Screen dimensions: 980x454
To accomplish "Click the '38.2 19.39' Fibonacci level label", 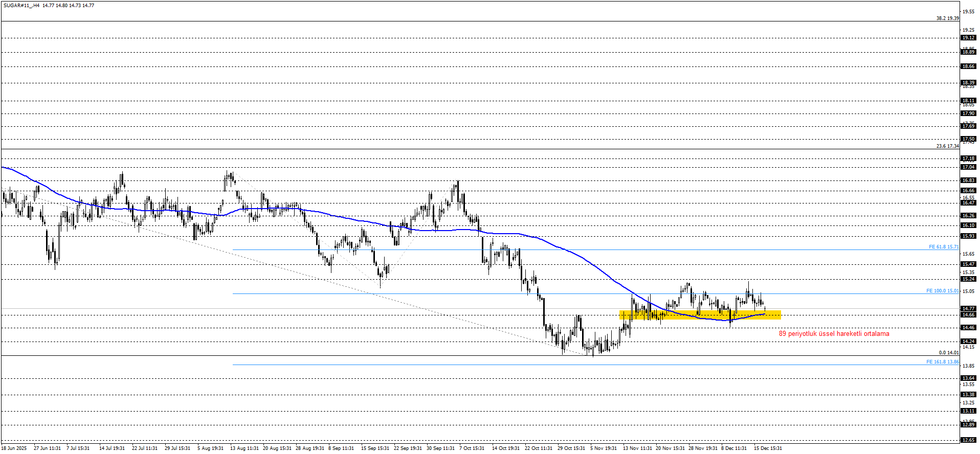I will [x=947, y=18].
